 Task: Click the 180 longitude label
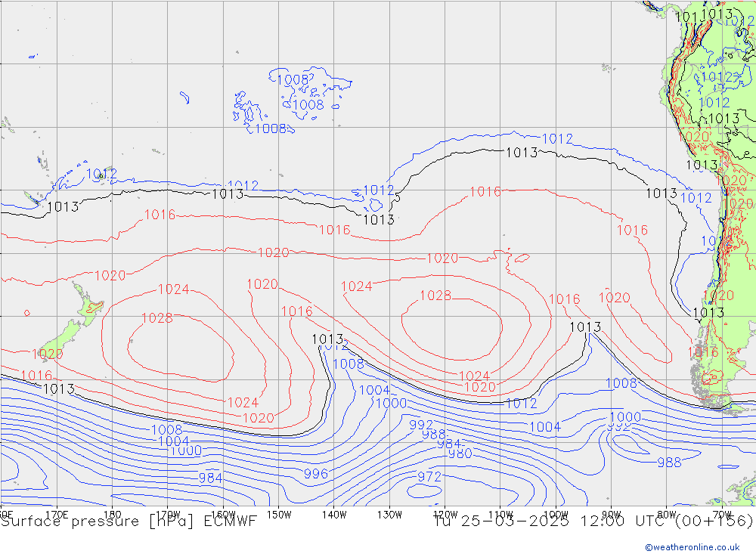coord(113,515)
